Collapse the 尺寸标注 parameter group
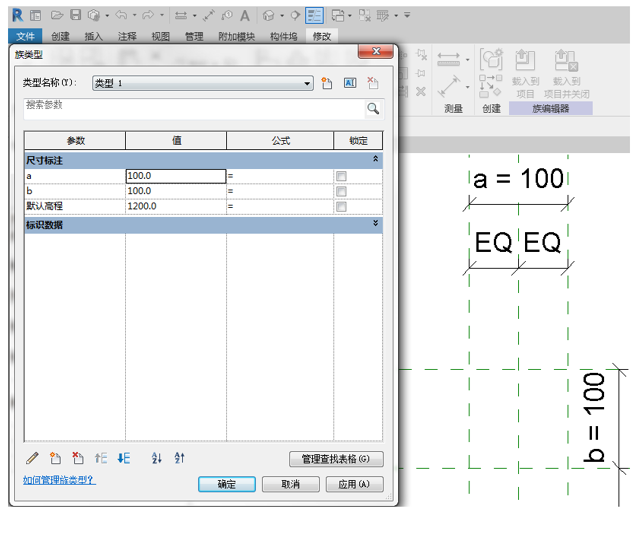This screenshot has width=643, height=533. click(375, 159)
